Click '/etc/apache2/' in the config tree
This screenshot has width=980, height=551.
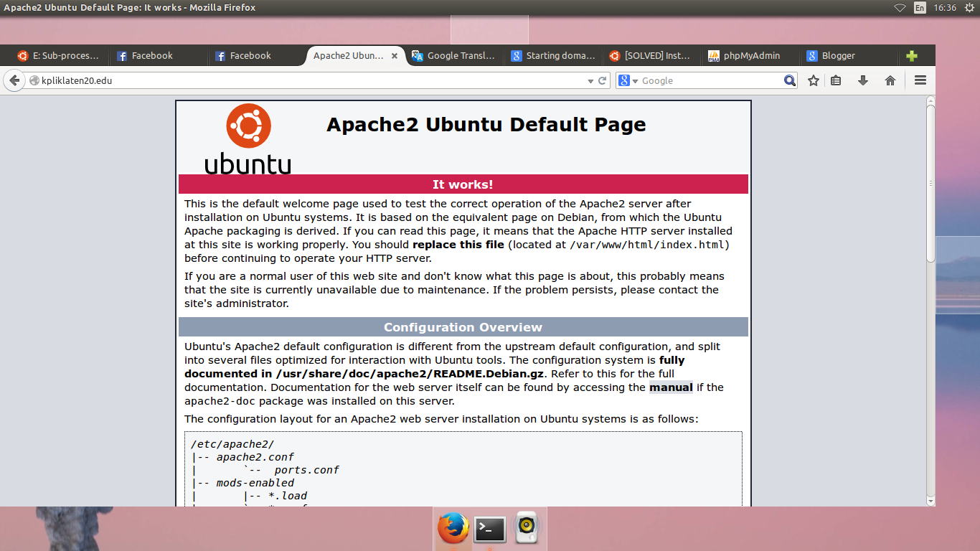point(232,444)
